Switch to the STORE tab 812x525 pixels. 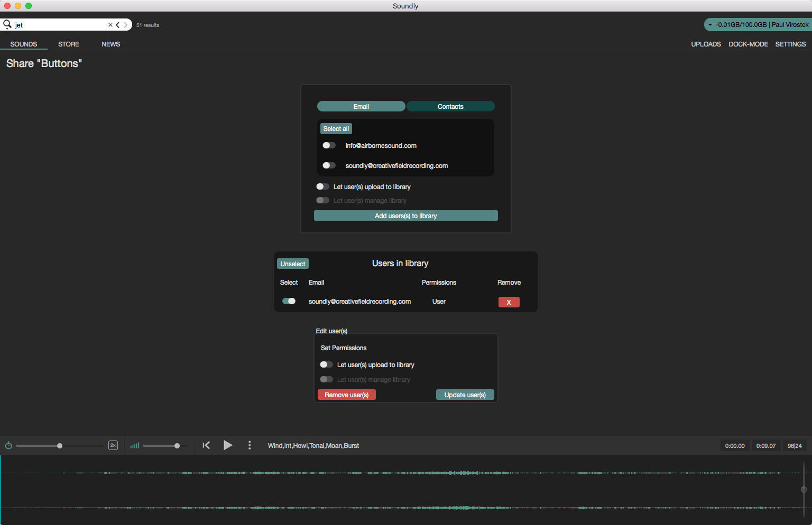point(68,44)
